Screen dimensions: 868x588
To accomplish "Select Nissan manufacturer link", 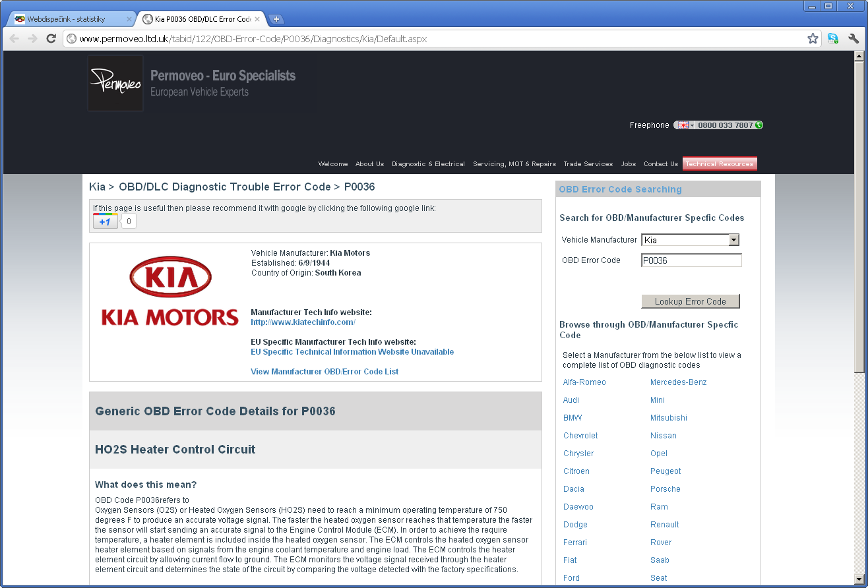I will tap(664, 436).
